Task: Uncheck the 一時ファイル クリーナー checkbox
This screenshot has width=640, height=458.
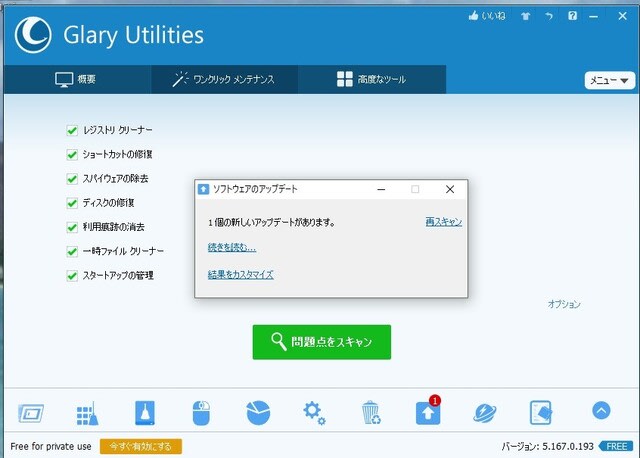Action: point(72,251)
